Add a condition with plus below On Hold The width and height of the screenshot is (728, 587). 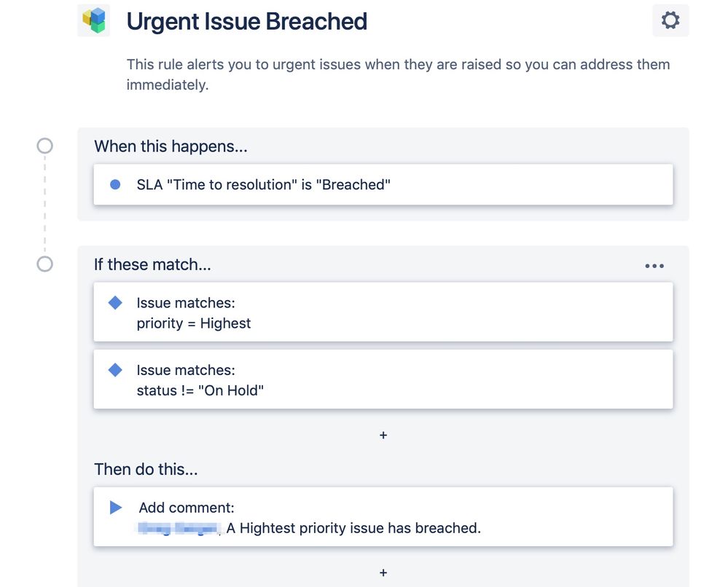tap(383, 436)
